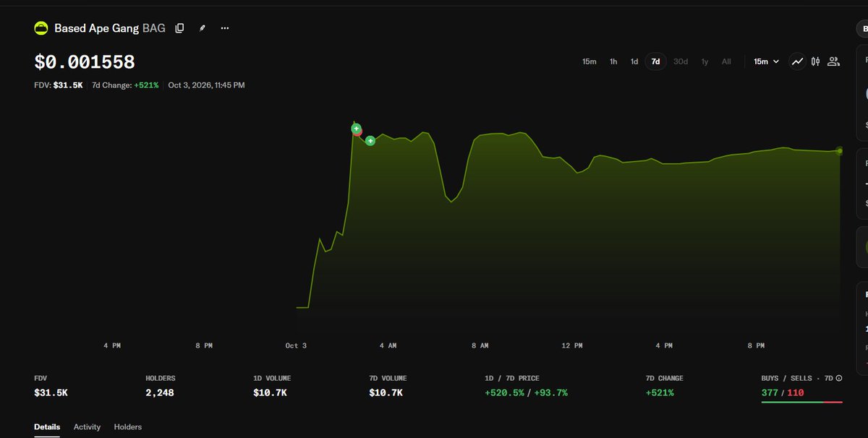Select the 1h time range
This screenshot has height=438, width=868.
click(x=613, y=61)
